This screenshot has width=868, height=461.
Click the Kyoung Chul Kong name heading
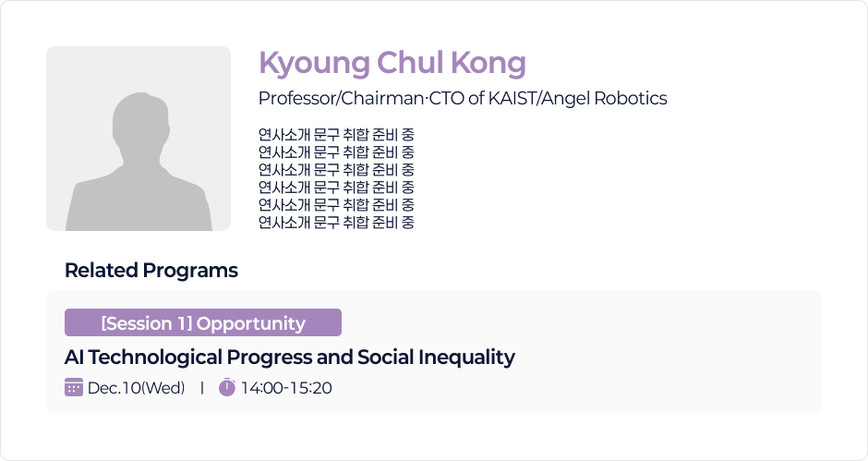coord(392,63)
